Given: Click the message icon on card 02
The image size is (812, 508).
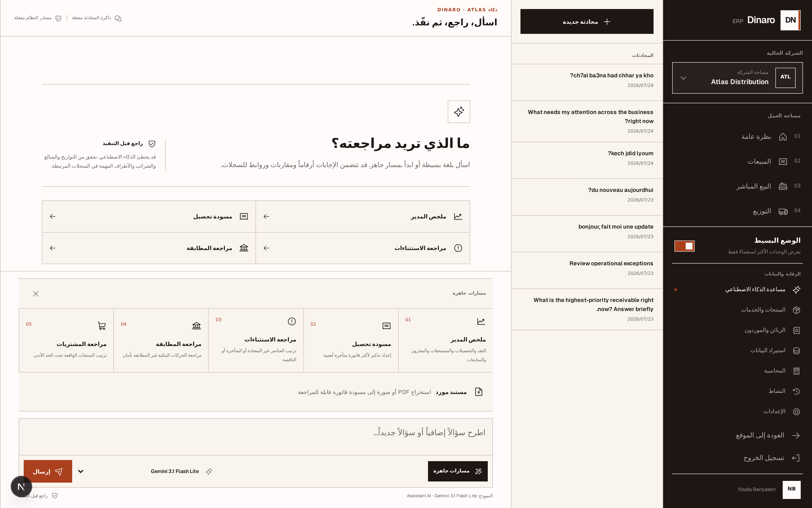Looking at the screenshot, I should pyautogui.click(x=387, y=326).
